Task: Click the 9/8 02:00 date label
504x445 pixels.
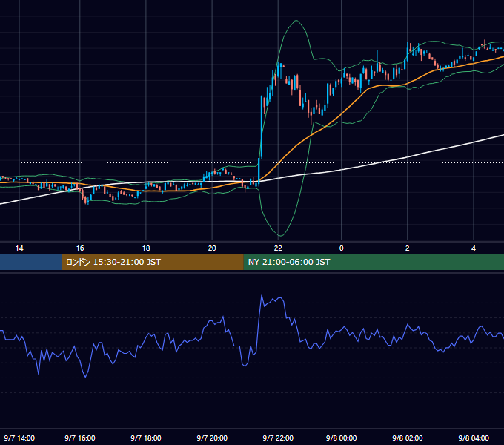Action: [408, 438]
